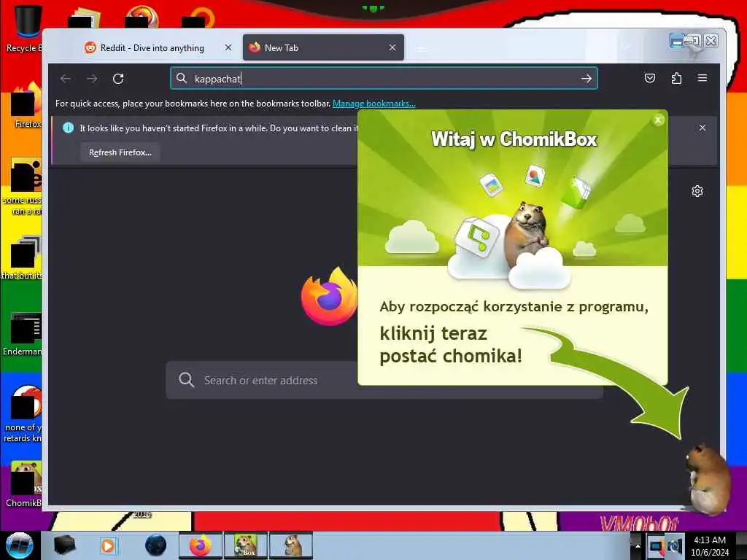Image resolution: width=747 pixels, height=560 pixels.
Task: Open the Pocket save icon
Action: (x=650, y=78)
